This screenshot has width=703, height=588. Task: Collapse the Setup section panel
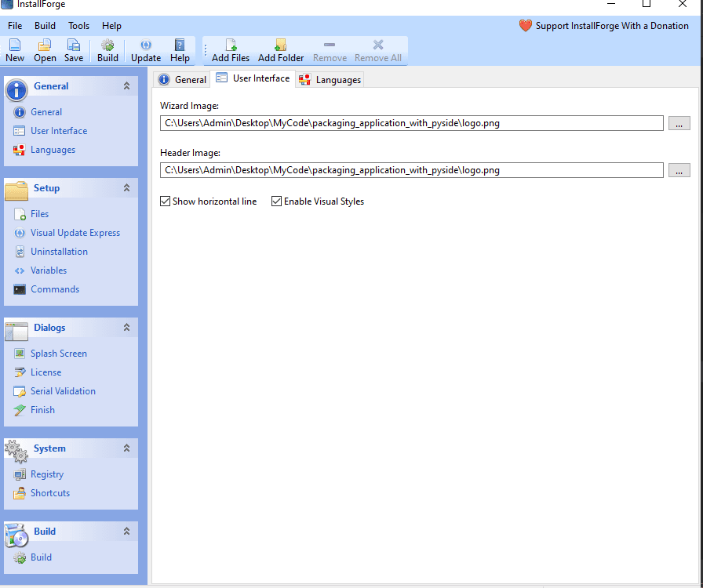coord(126,188)
